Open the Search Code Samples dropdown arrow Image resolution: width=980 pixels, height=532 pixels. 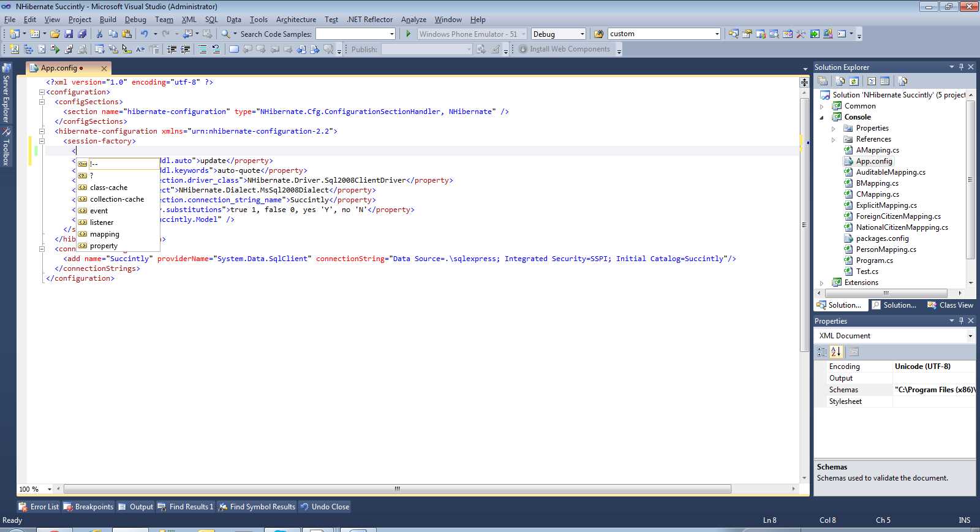pos(392,34)
